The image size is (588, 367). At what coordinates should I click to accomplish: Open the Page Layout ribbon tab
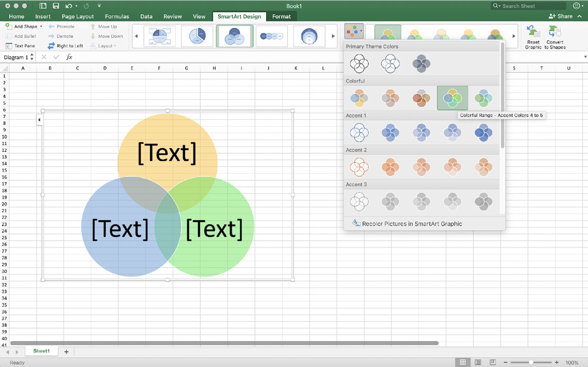click(78, 17)
